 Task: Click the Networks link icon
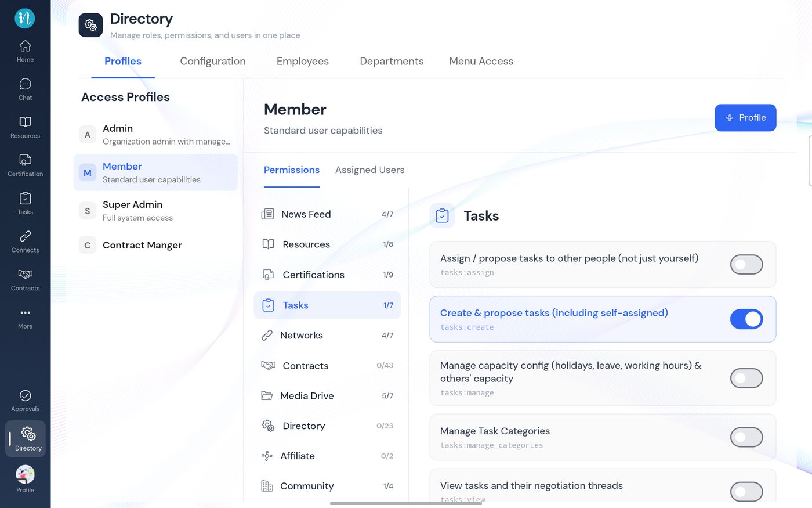[x=267, y=336]
